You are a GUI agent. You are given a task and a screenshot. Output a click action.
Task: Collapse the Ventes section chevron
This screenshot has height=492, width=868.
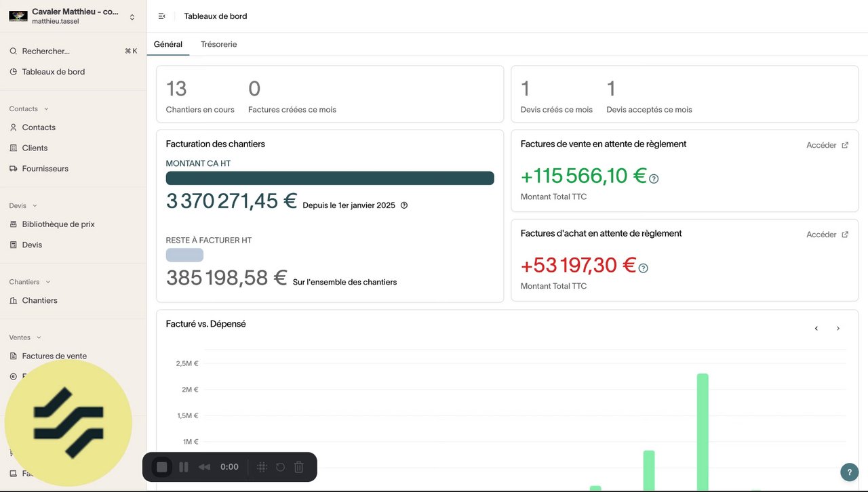39,337
